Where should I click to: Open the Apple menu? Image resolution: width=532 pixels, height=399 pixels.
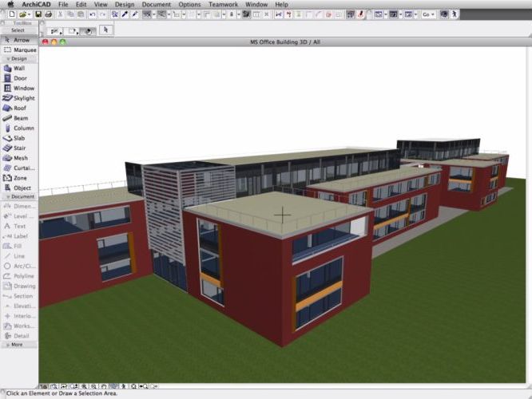pyautogui.click(x=10, y=5)
